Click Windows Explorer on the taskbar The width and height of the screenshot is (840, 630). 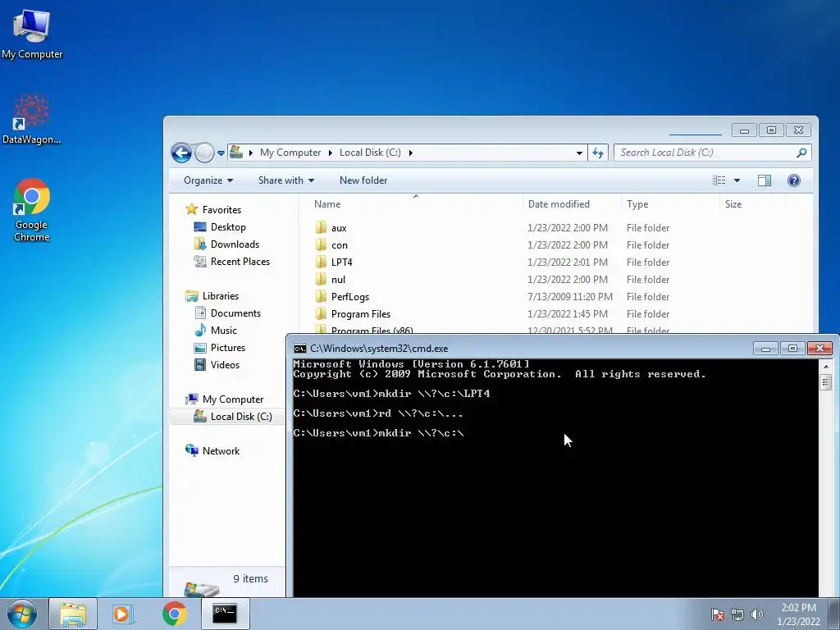pos(73,614)
